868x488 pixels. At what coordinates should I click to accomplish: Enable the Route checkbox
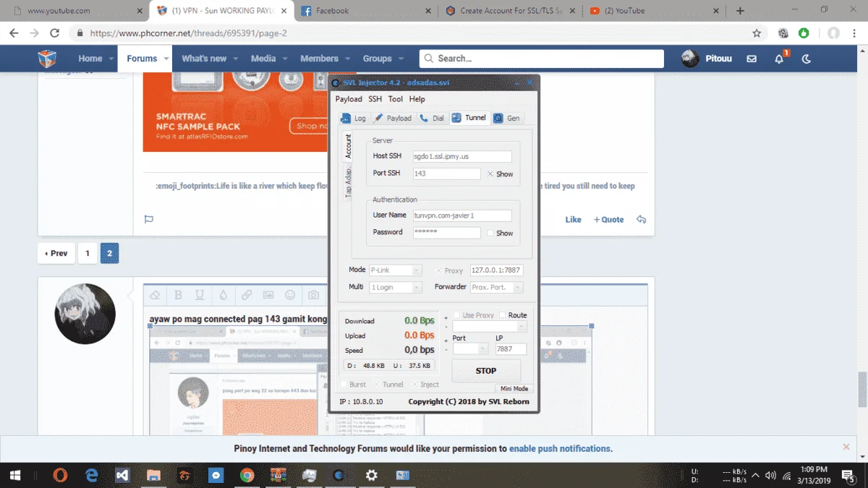point(503,315)
